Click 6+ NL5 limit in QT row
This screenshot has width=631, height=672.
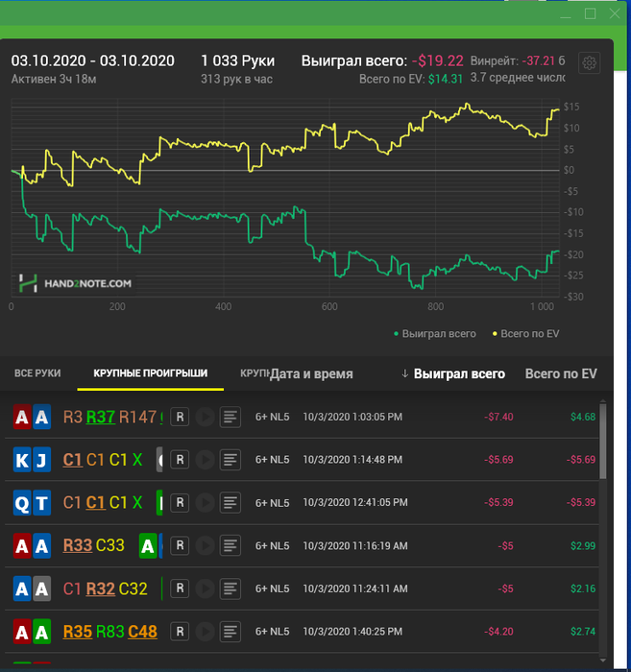[272, 503]
